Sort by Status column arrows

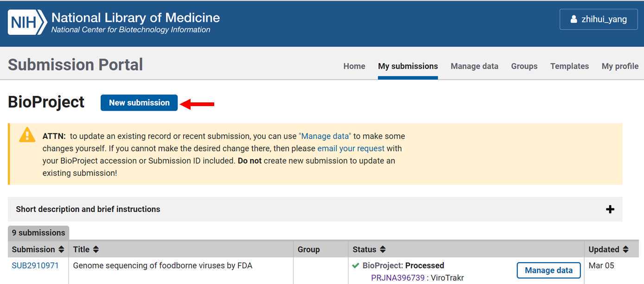(383, 250)
